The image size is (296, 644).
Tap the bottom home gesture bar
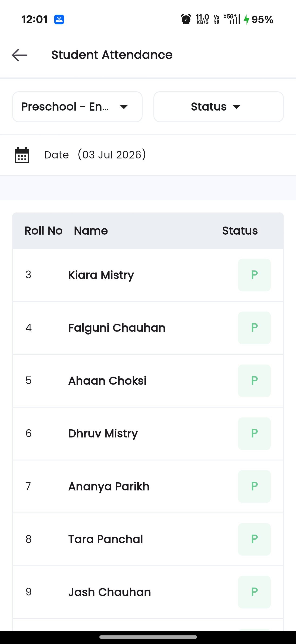click(x=148, y=637)
